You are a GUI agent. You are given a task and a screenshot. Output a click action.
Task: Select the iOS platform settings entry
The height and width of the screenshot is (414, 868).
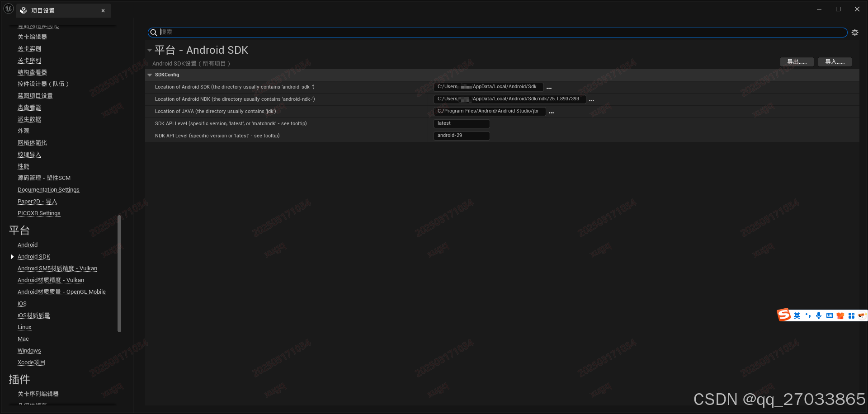tap(22, 303)
